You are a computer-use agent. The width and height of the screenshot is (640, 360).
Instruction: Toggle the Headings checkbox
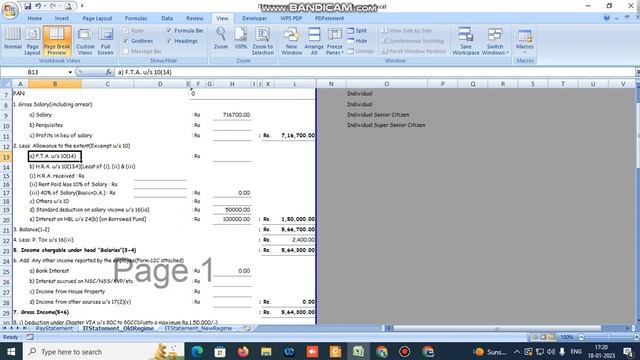click(169, 41)
